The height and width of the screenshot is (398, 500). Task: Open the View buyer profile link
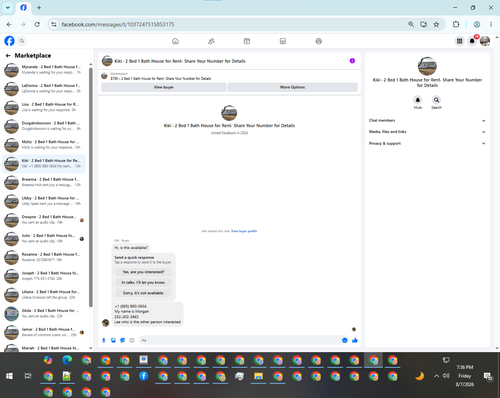pos(244,231)
